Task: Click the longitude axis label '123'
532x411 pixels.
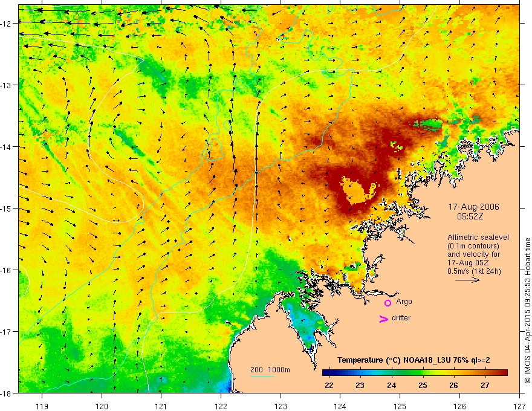Action: (x=281, y=406)
